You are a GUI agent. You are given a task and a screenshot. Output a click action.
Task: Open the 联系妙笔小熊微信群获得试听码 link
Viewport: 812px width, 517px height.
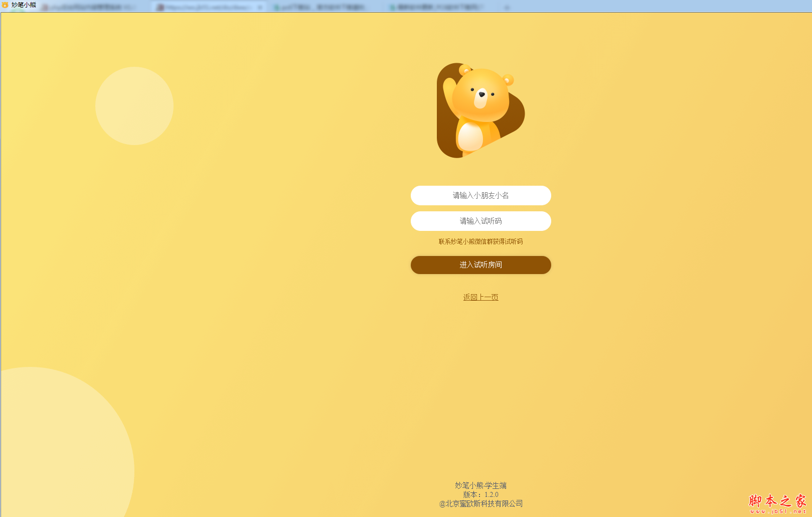click(x=480, y=241)
